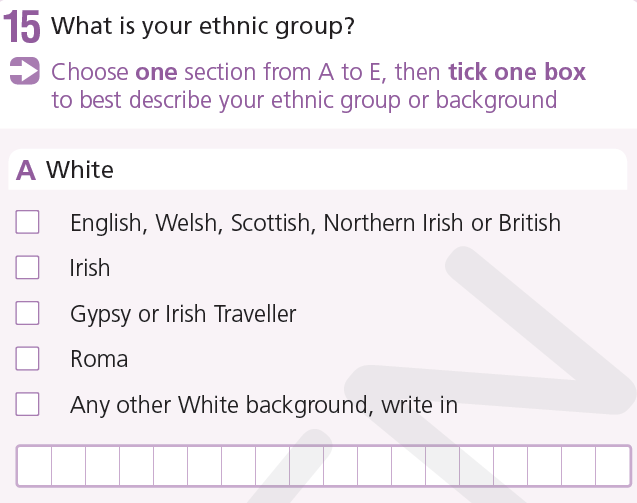Viewport: 637px width, 503px height.
Task: Click the first write-in character box
Action: coord(35,466)
